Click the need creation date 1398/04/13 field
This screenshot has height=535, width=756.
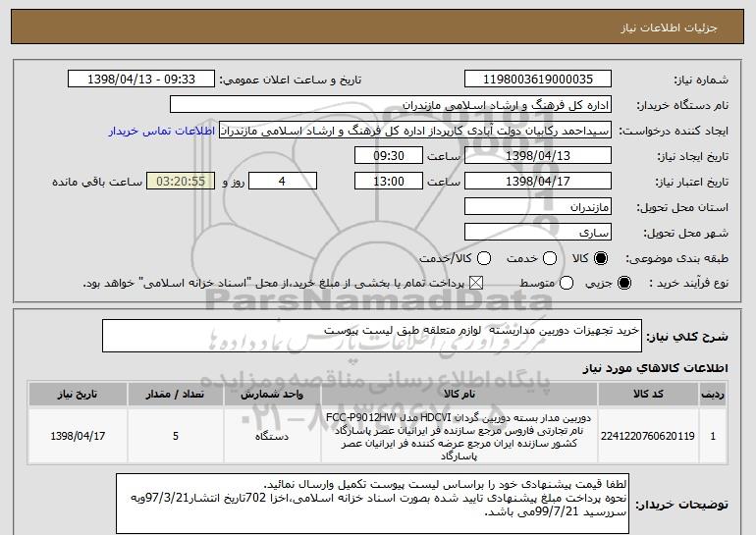(x=538, y=156)
